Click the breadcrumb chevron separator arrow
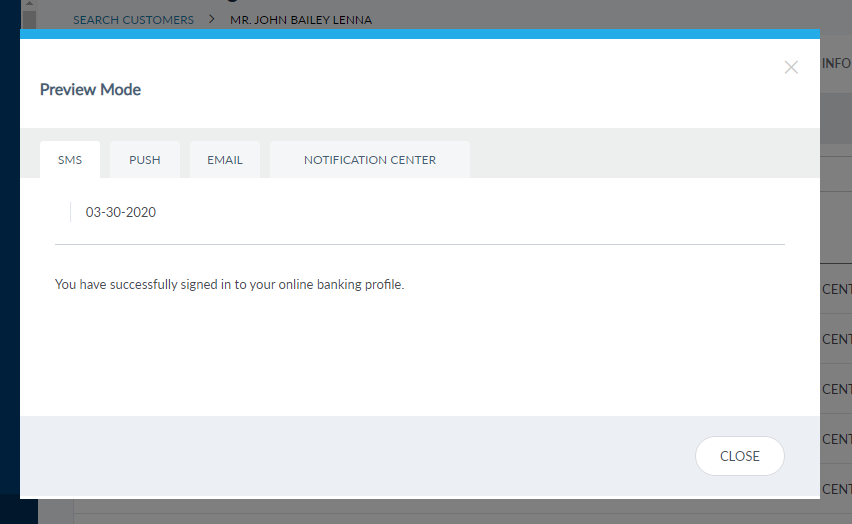 [x=212, y=20]
